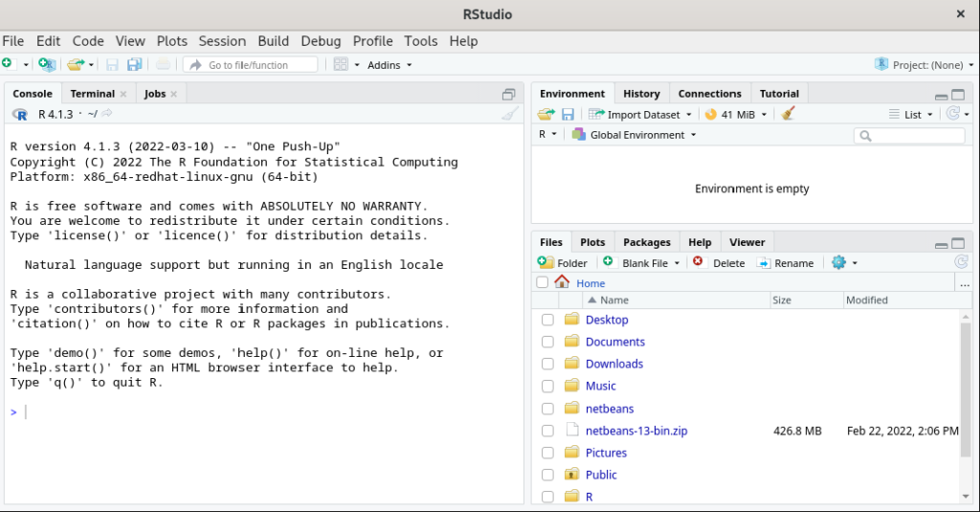The image size is (980, 512).
Task: Open the go-to-directory ellipsis button
Action: point(965,284)
